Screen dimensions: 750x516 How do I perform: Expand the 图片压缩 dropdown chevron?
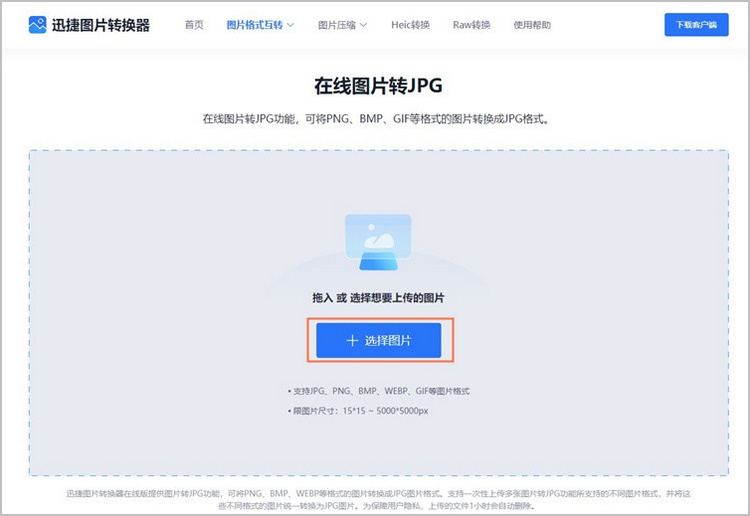point(363,25)
